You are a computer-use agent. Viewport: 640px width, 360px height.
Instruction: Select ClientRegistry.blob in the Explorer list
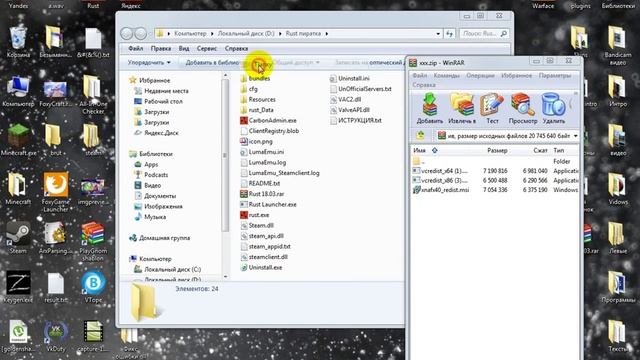[x=269, y=131]
